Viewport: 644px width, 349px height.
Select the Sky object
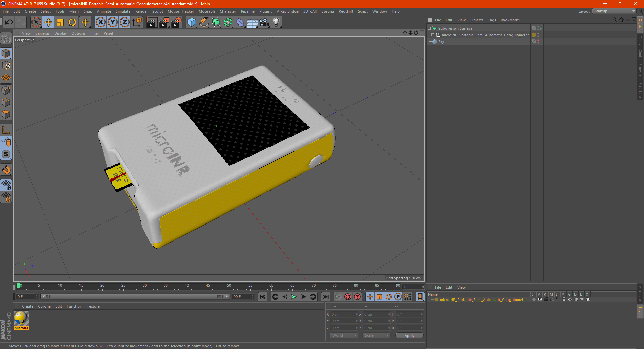click(441, 42)
